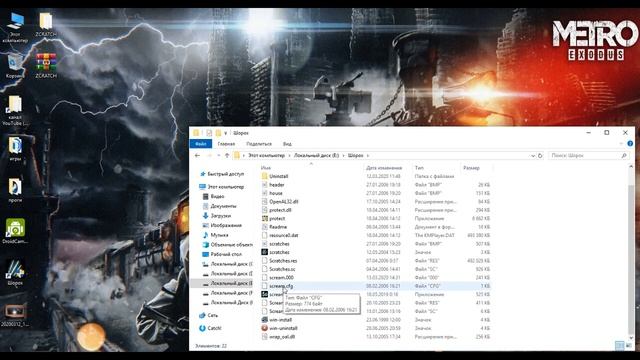Switch to large thumbnails view icon
Viewport: 640px width, 360px height.
pos(628,346)
